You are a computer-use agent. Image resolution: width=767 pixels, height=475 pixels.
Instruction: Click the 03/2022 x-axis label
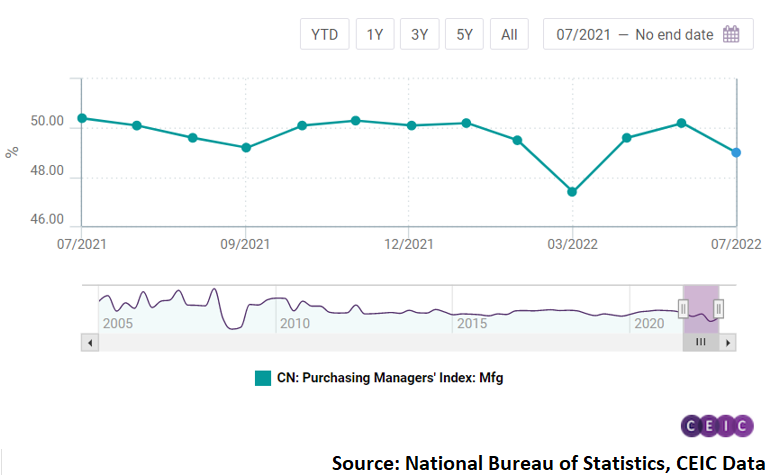point(572,244)
